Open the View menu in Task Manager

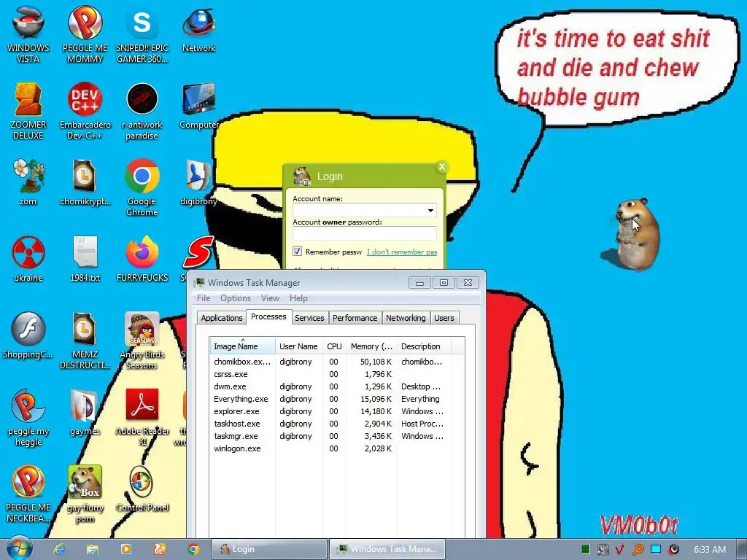point(270,298)
